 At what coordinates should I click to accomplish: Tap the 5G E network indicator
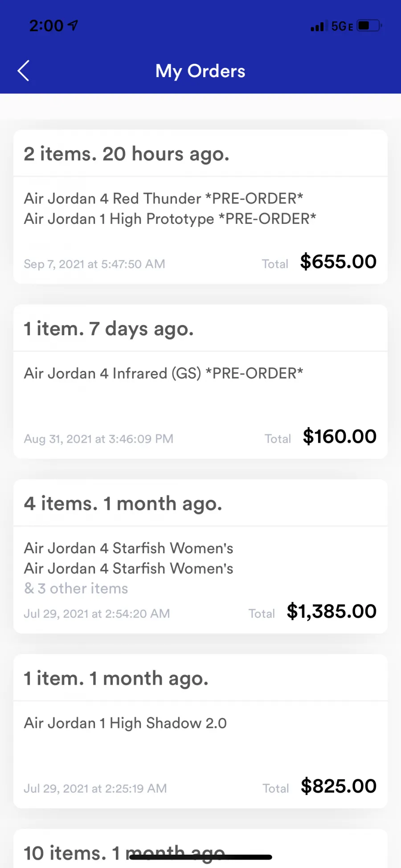pos(342,26)
